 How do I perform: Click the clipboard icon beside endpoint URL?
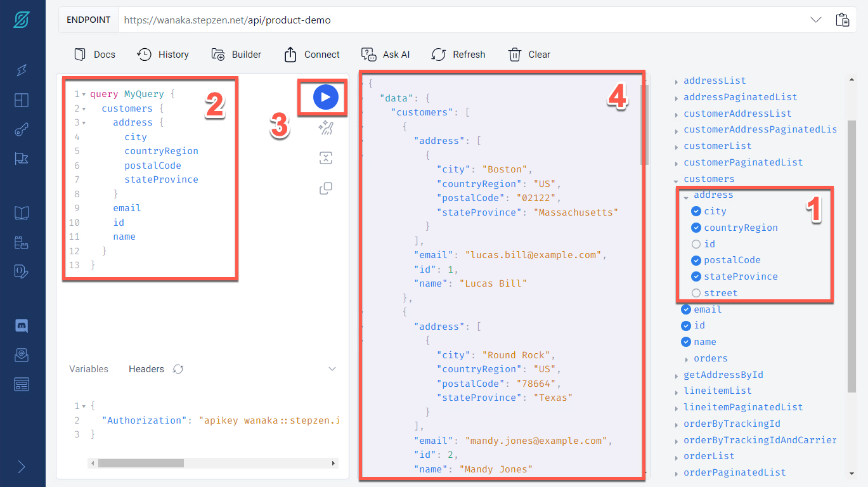842,20
